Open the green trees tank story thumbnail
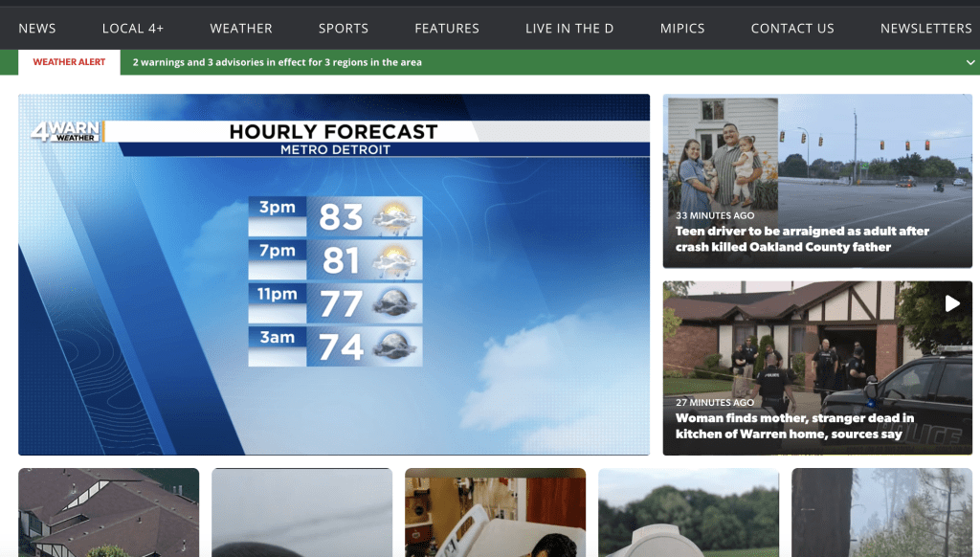This screenshot has width=980, height=557. pos(689,513)
